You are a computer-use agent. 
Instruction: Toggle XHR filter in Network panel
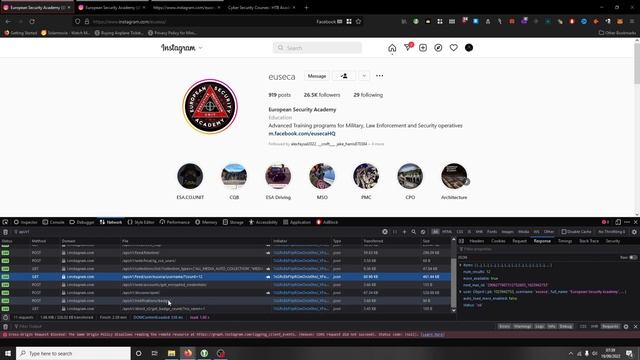pos(479,232)
